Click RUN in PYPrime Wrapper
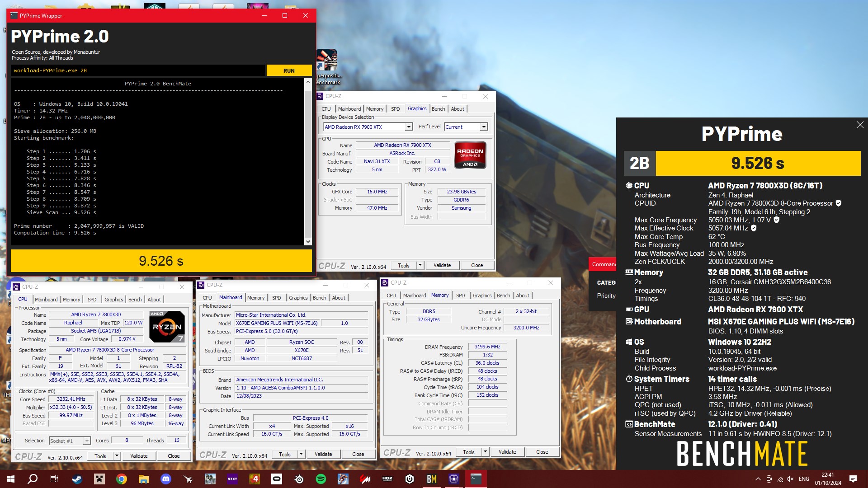The width and height of the screenshot is (868, 488). coord(289,70)
